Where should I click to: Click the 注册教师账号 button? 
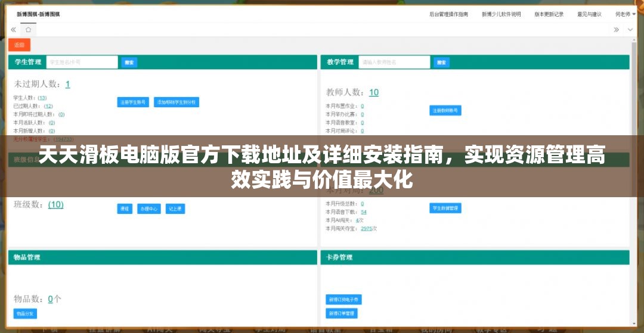445,110
